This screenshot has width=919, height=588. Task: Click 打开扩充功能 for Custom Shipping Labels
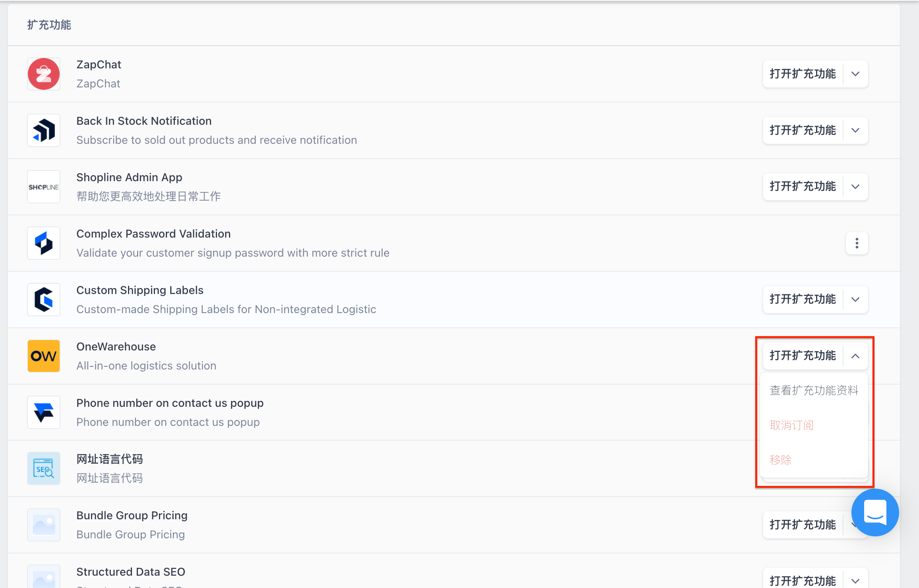(803, 300)
